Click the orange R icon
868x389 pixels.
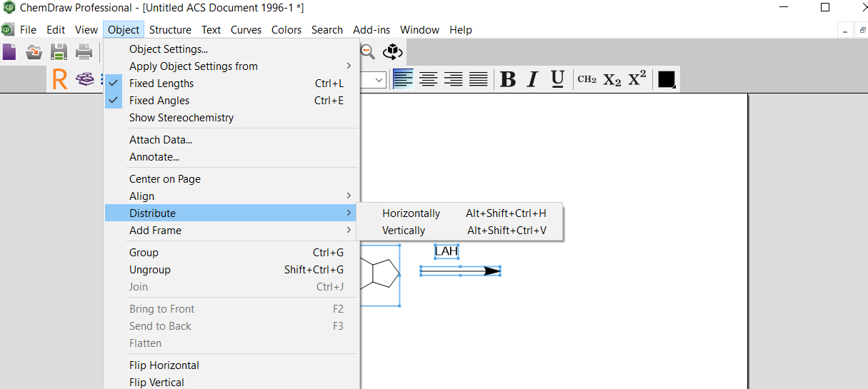pos(60,79)
